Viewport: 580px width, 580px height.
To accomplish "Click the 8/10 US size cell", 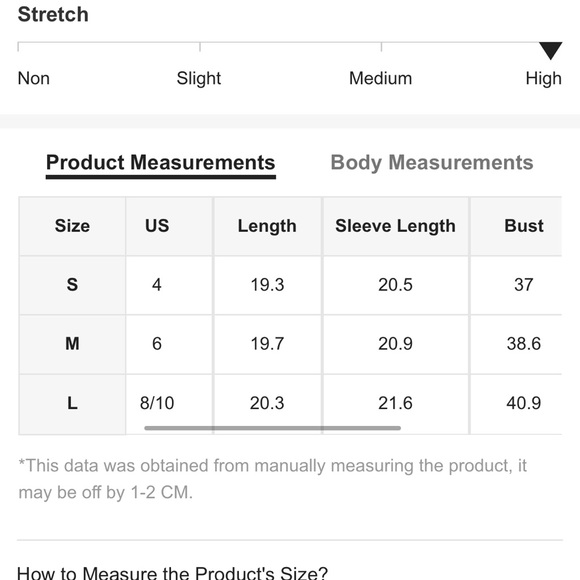I will tap(157, 403).
